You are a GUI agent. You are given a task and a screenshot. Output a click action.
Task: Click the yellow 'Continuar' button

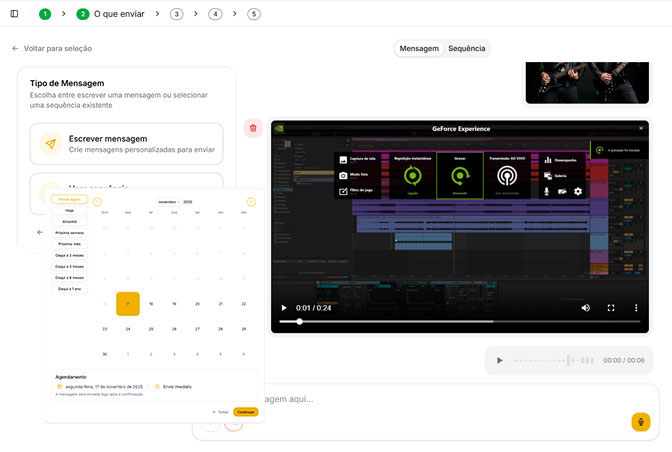[246, 412]
